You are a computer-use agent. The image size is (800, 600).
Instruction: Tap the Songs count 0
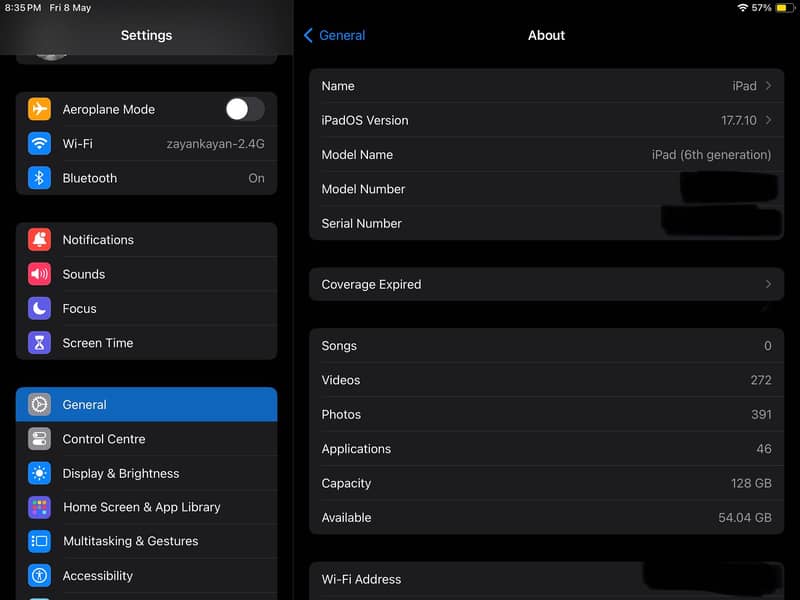[x=767, y=346]
